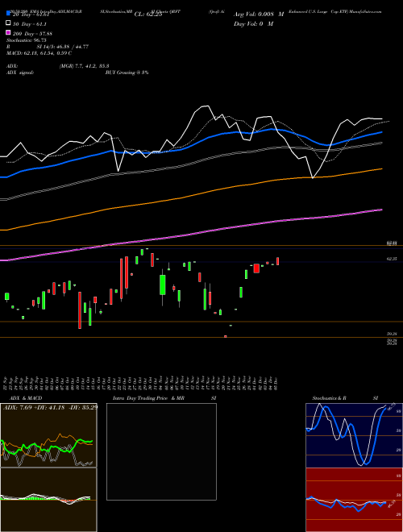
Task: Click the 'Enhanced U.S. Large Cap ETF' title text
Action: click(318, 11)
